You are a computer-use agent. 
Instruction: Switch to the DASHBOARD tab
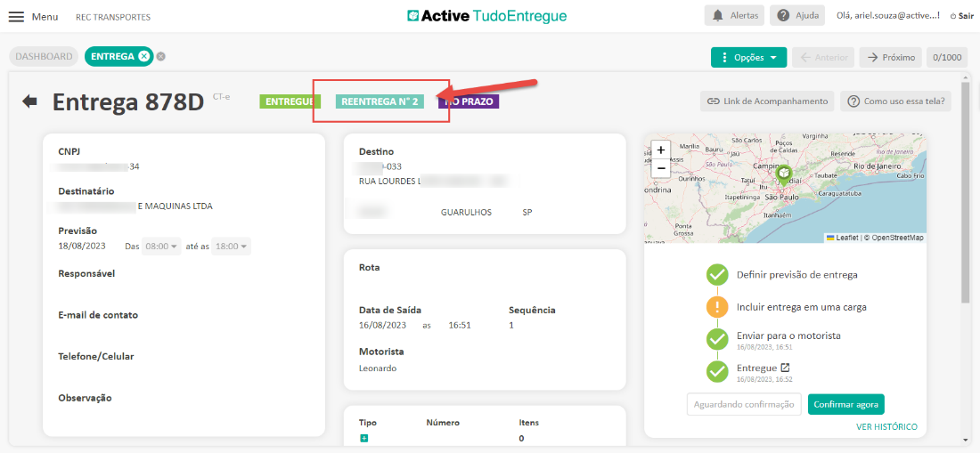[x=44, y=56]
